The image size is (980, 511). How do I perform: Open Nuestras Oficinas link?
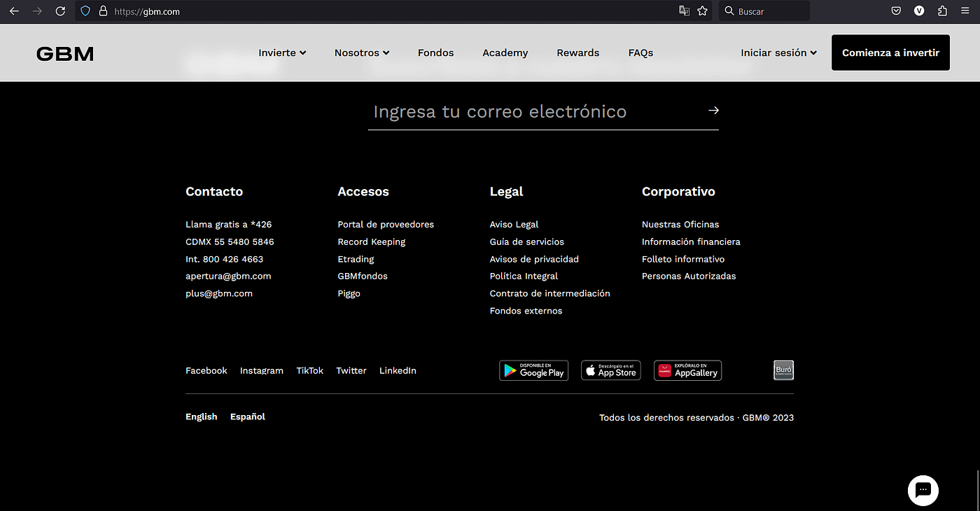coord(680,225)
